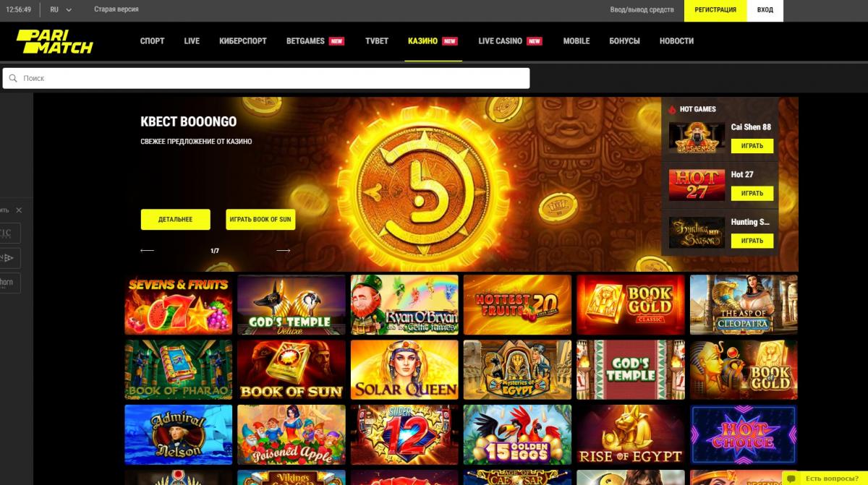868x485 pixels.
Task: Open the 'Есть вопросы?' chat icon
Action: [x=790, y=478]
